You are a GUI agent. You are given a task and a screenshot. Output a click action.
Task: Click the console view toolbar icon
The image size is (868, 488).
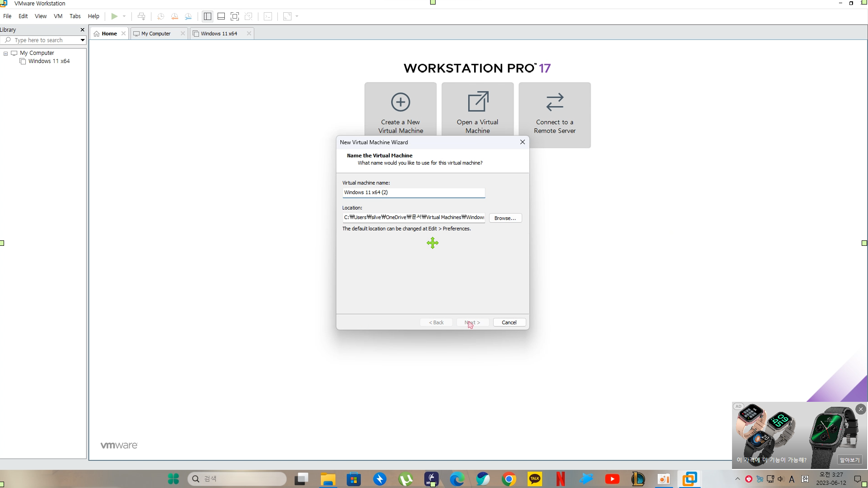(x=268, y=16)
